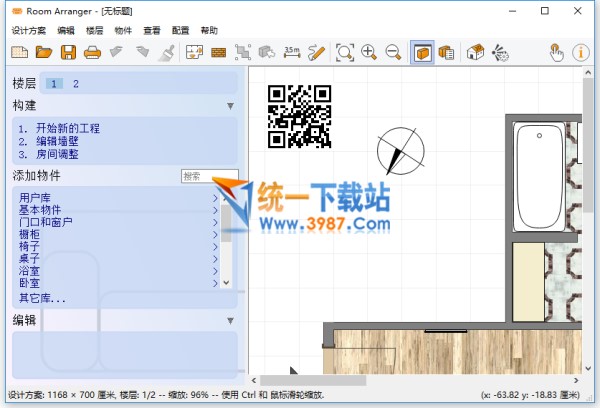The image size is (600, 408).
Task: Click the zoom to fit icon
Action: coord(345,52)
